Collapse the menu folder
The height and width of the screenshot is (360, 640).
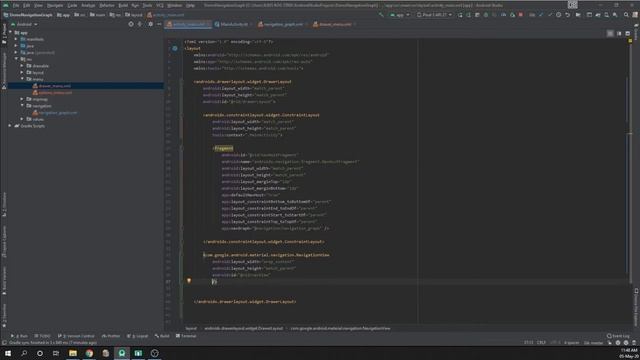coord(22,79)
